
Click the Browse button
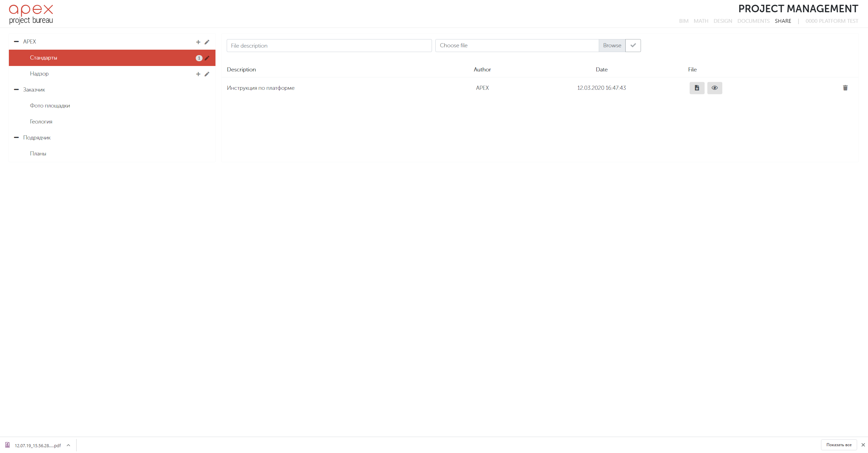612,46
